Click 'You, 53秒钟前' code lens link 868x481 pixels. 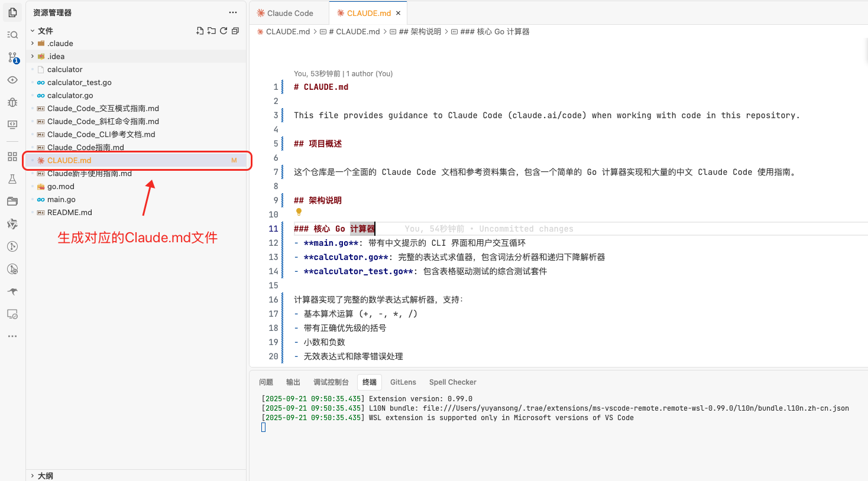click(x=317, y=74)
